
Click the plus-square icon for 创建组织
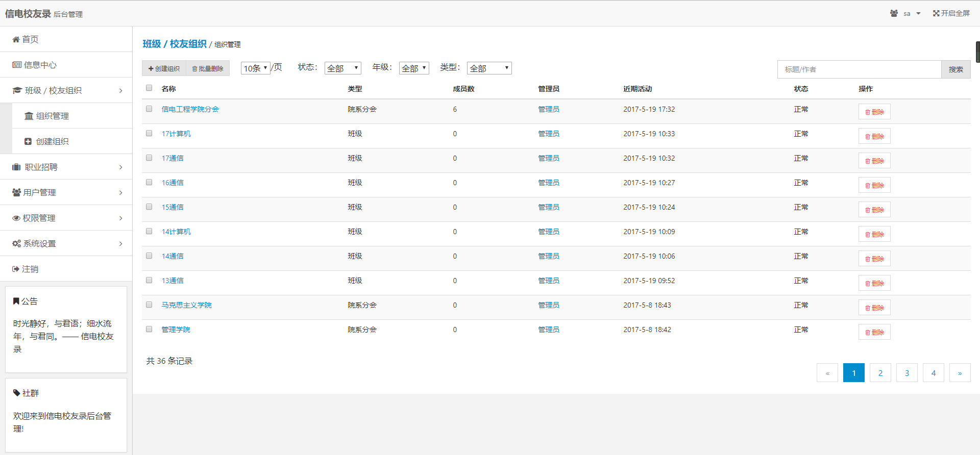[x=28, y=142]
